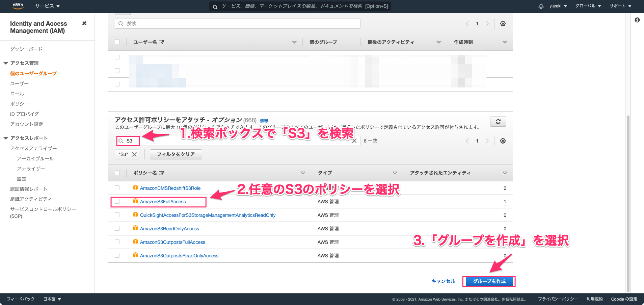
Task: Sort by タイプ column arrow
Action: [395, 173]
